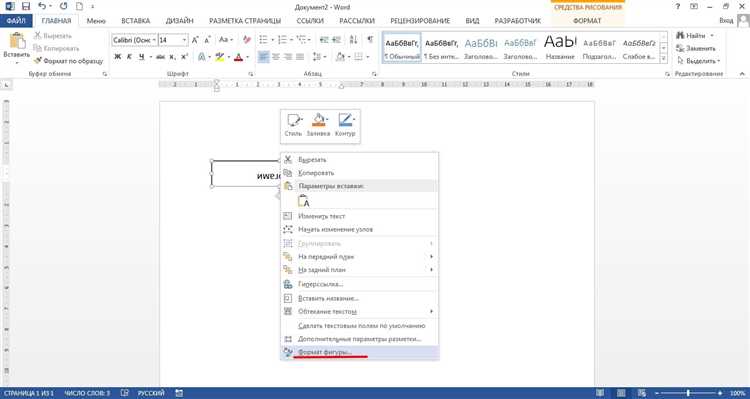Image resolution: width=750 pixels, height=399 pixels.
Task: Open the Help question mark icon
Action: tap(677, 7)
